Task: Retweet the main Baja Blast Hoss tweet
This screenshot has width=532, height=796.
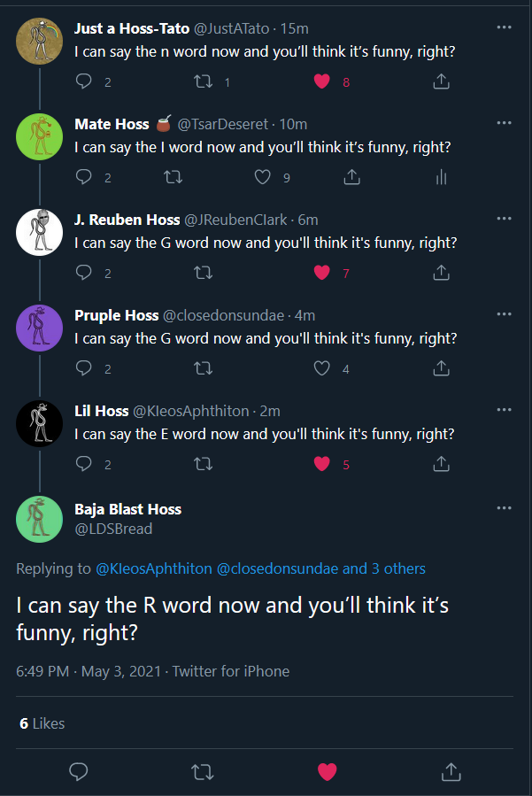Action: [202, 772]
